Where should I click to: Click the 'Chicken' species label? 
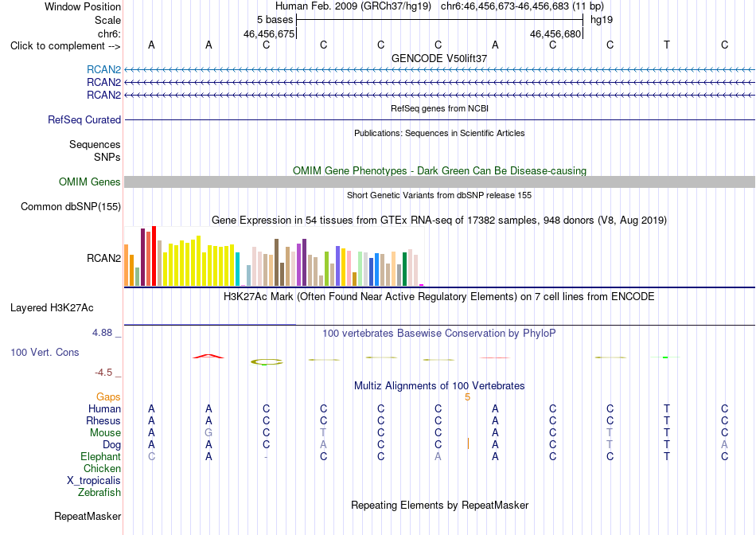click(x=102, y=469)
